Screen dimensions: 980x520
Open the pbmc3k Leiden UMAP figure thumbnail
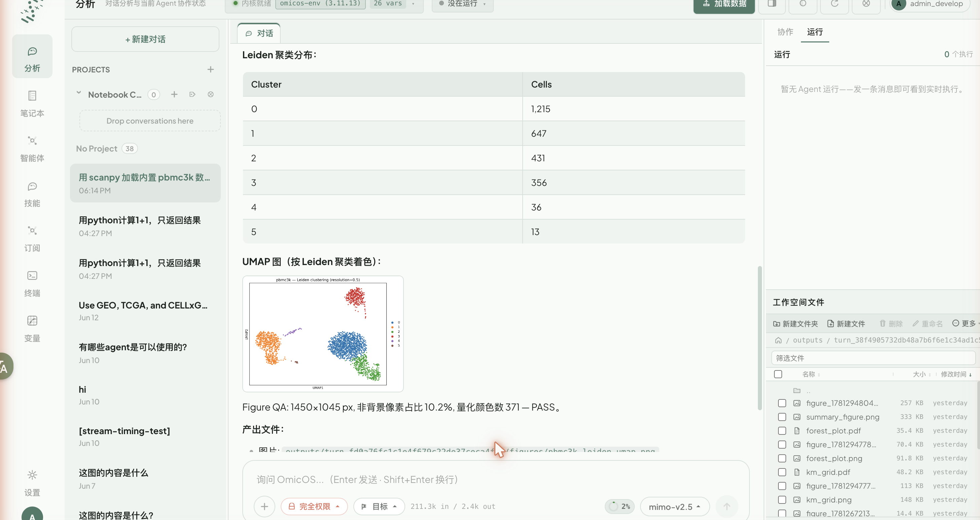coord(323,334)
